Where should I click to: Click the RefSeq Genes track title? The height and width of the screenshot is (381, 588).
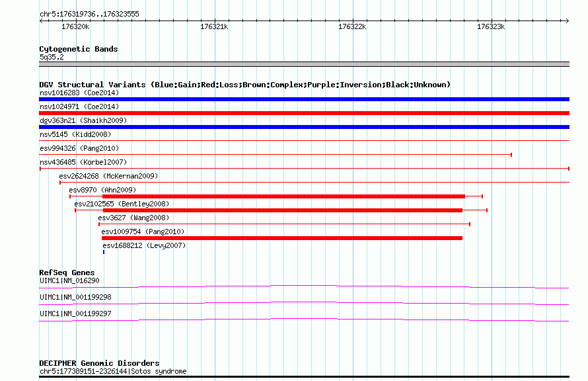coord(67,273)
